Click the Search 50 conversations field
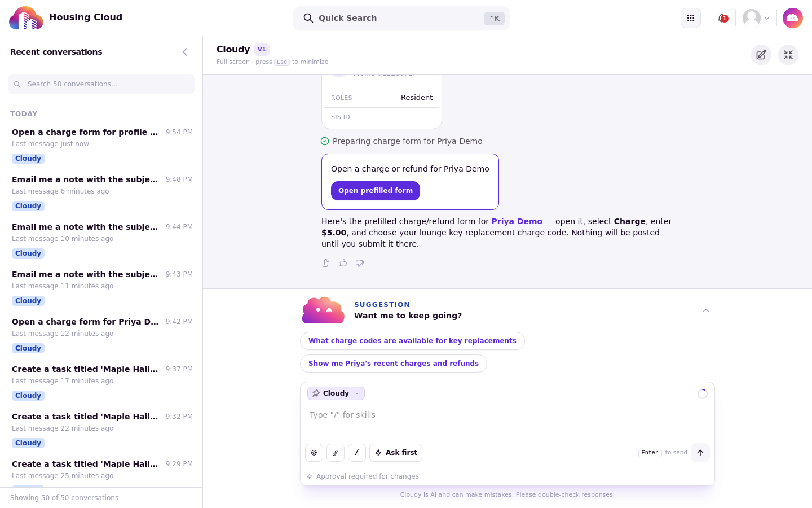 (x=101, y=84)
